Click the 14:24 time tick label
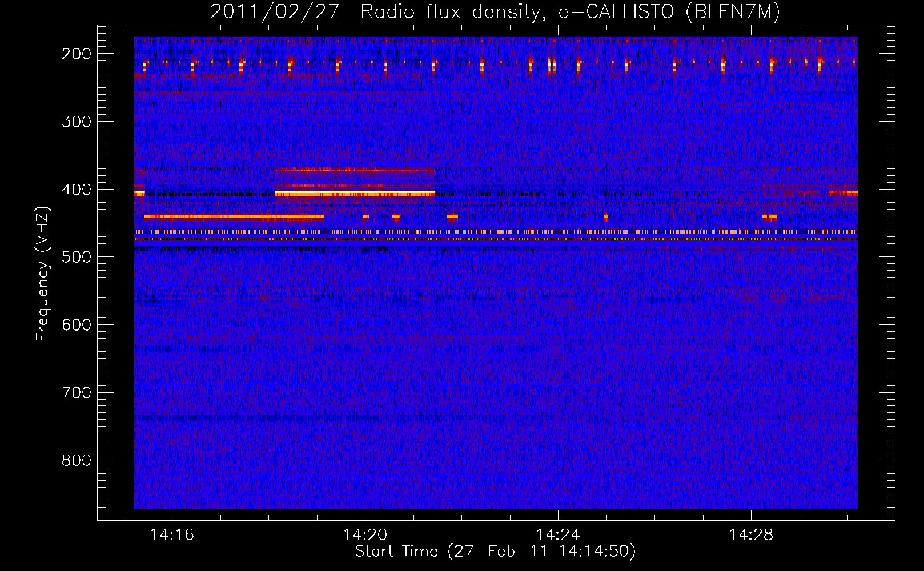924x571 pixels. pos(558,535)
